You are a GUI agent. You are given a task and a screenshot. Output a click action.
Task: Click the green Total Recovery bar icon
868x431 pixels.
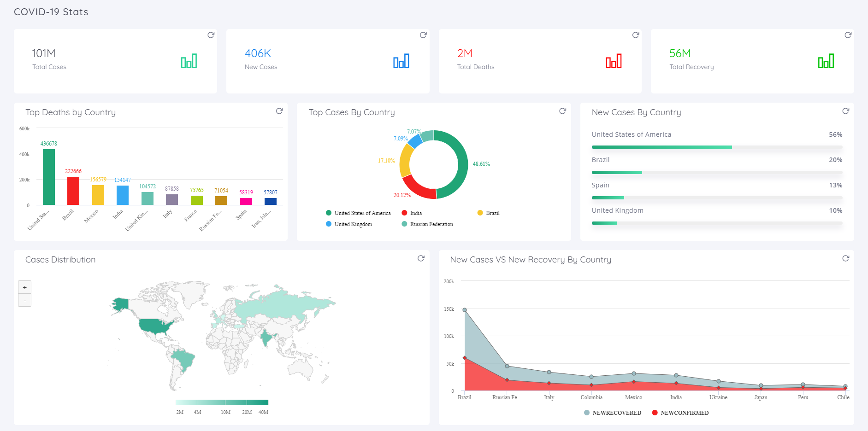[x=826, y=61]
